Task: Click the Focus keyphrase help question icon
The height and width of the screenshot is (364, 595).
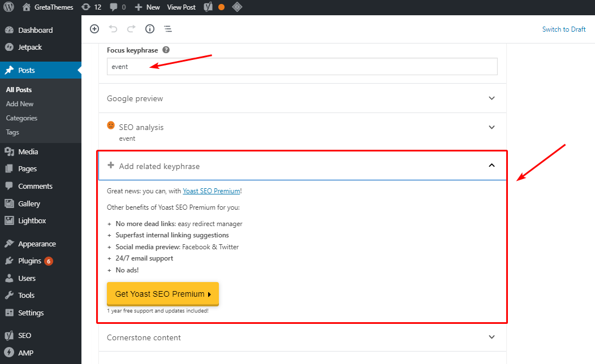Action: point(166,50)
